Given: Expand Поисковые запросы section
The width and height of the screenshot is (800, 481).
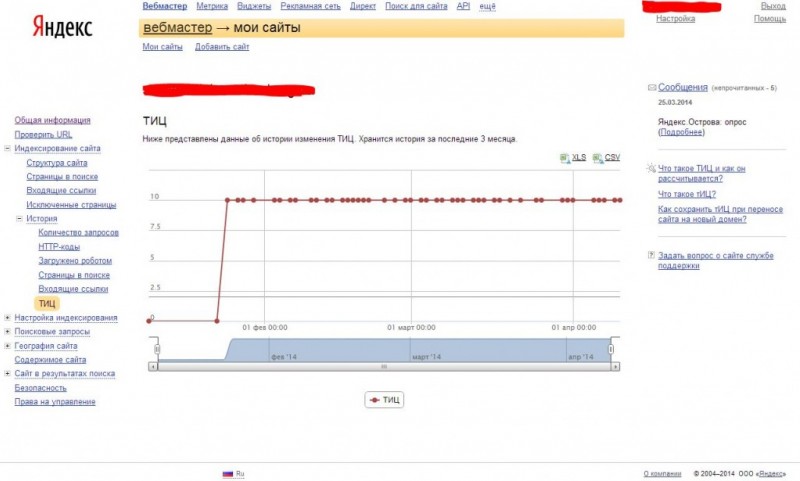Looking at the screenshot, I should click(7, 332).
